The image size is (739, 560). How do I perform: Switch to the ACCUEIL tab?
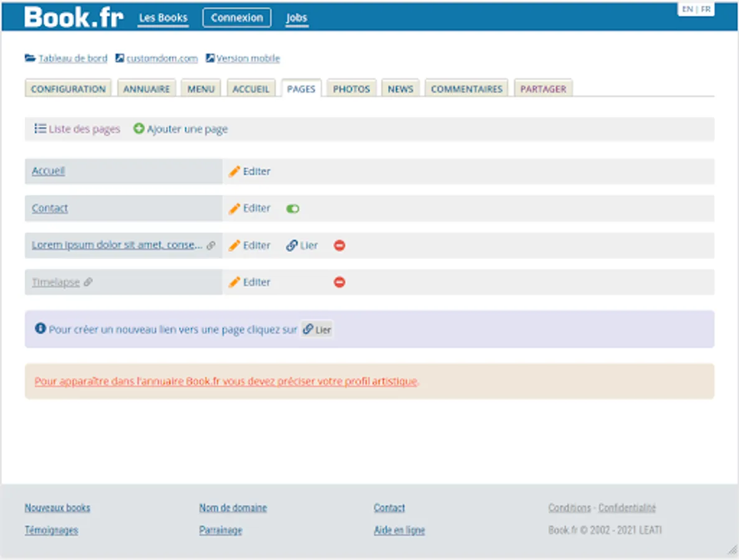[251, 88]
